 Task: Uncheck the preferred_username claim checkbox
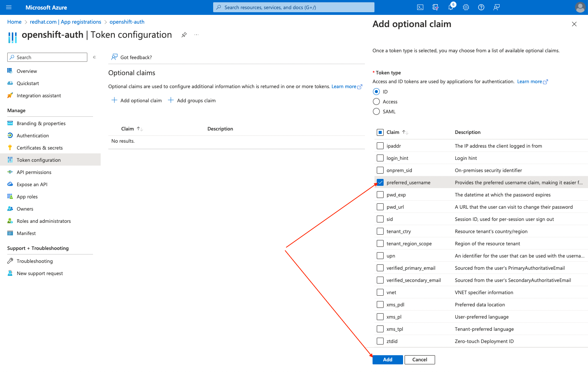click(380, 182)
